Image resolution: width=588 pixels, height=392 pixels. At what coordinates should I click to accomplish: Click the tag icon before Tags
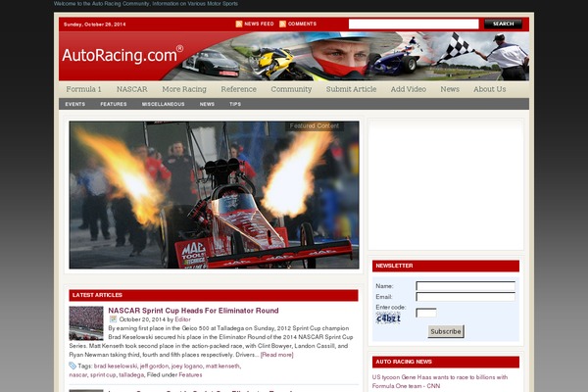73,366
